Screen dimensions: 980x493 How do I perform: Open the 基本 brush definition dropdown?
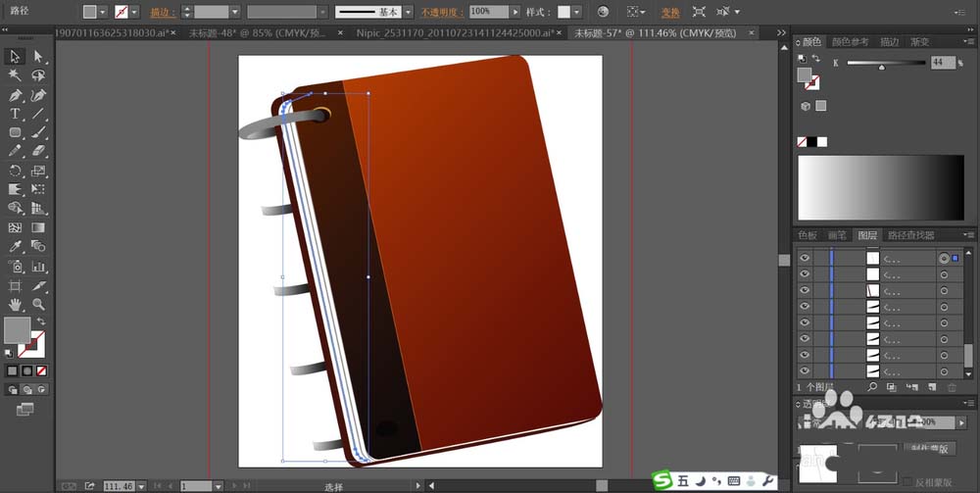[x=408, y=12]
